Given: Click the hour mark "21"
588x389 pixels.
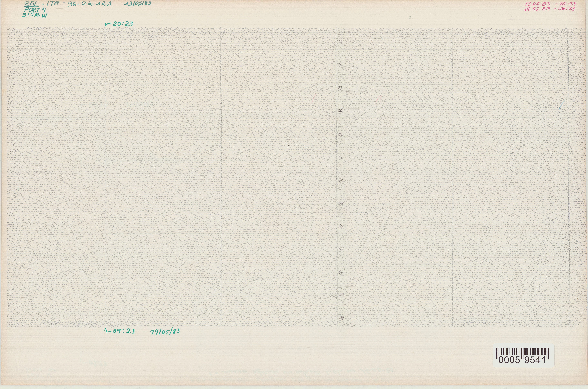Looking at the screenshot, I should tap(340, 42).
